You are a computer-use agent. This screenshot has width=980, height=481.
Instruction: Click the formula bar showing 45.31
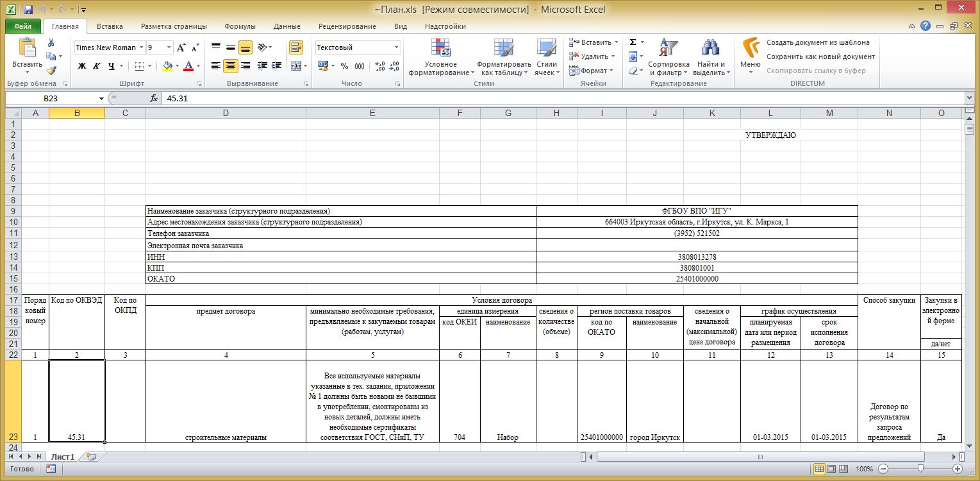pyautogui.click(x=513, y=99)
